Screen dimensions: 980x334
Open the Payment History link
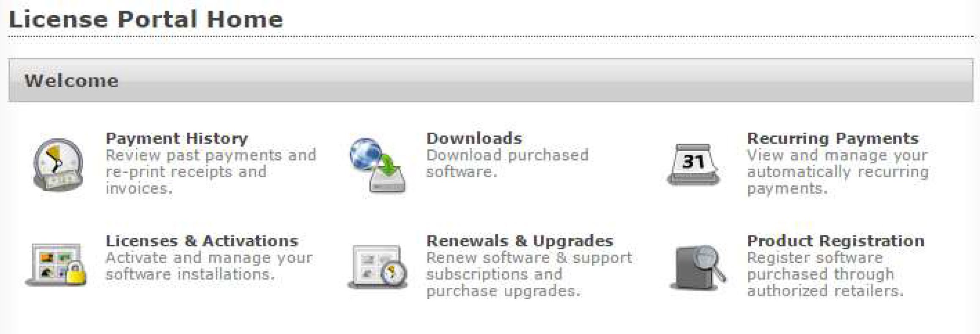coord(177,138)
